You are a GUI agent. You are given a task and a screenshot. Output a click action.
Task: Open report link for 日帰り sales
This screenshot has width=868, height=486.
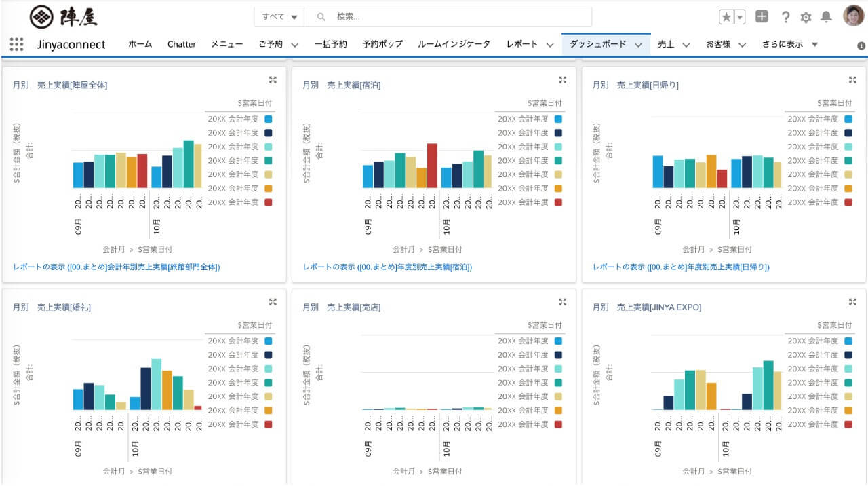(681, 267)
